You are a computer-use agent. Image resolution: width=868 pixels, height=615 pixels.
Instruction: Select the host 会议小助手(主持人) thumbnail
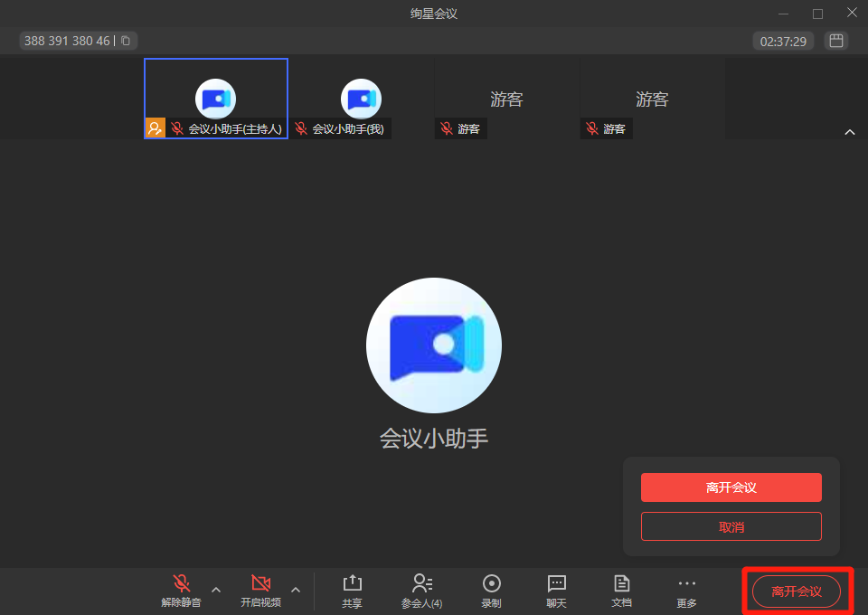(x=216, y=99)
